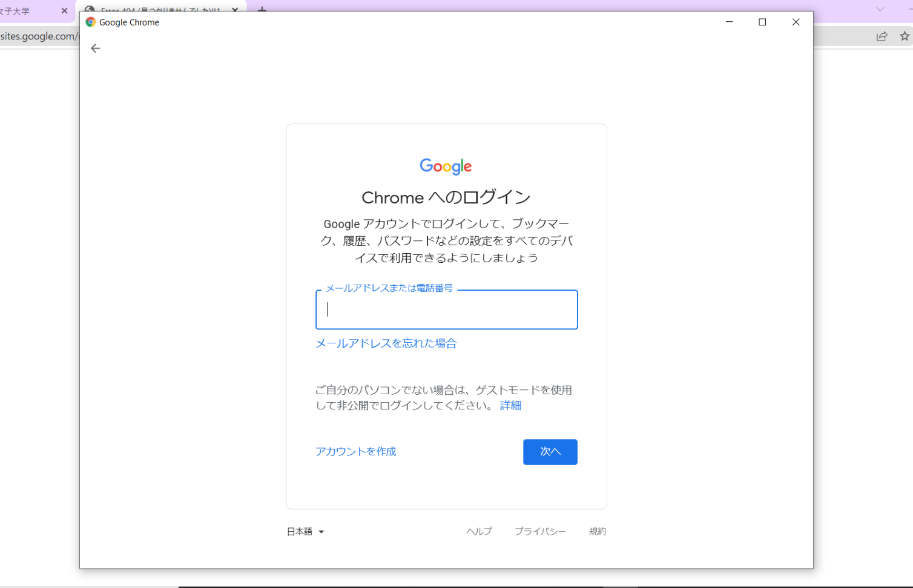Open the プライバシー link
The image size is (913, 588).
pyautogui.click(x=540, y=532)
